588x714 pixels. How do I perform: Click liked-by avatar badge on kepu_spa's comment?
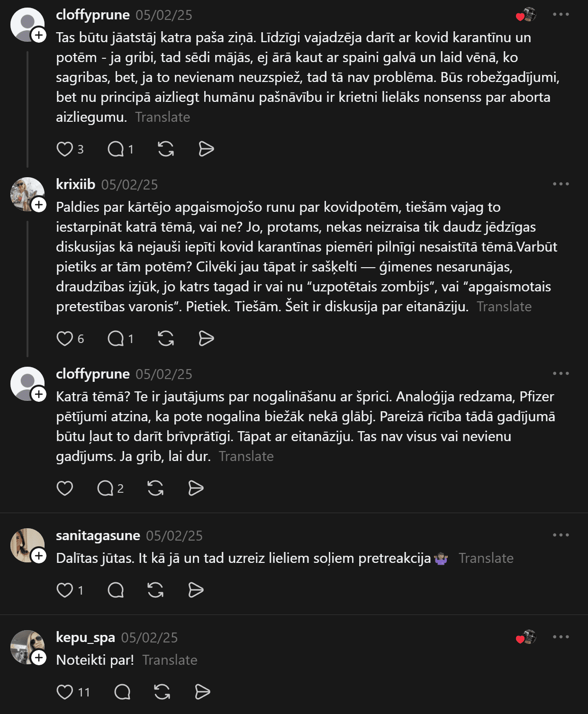526,637
